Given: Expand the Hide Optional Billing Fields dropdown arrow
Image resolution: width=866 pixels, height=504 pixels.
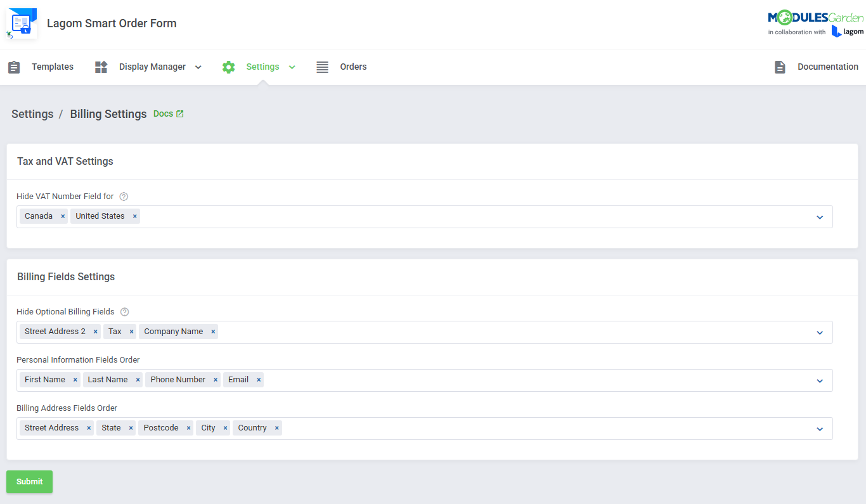Looking at the screenshot, I should [820, 333].
